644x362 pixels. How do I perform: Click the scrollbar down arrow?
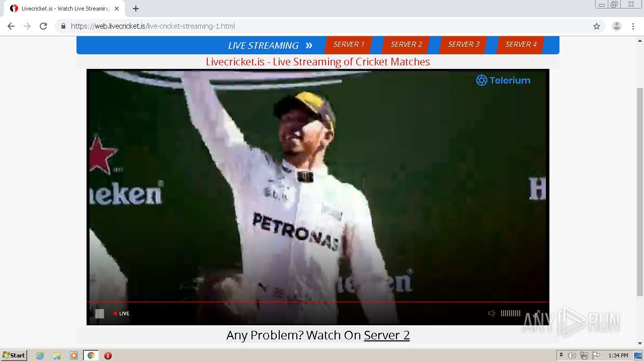[x=640, y=343]
